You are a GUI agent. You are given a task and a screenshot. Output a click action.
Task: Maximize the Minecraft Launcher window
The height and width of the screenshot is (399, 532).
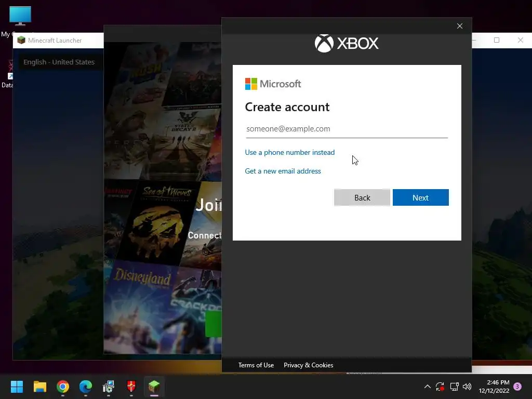(496, 41)
